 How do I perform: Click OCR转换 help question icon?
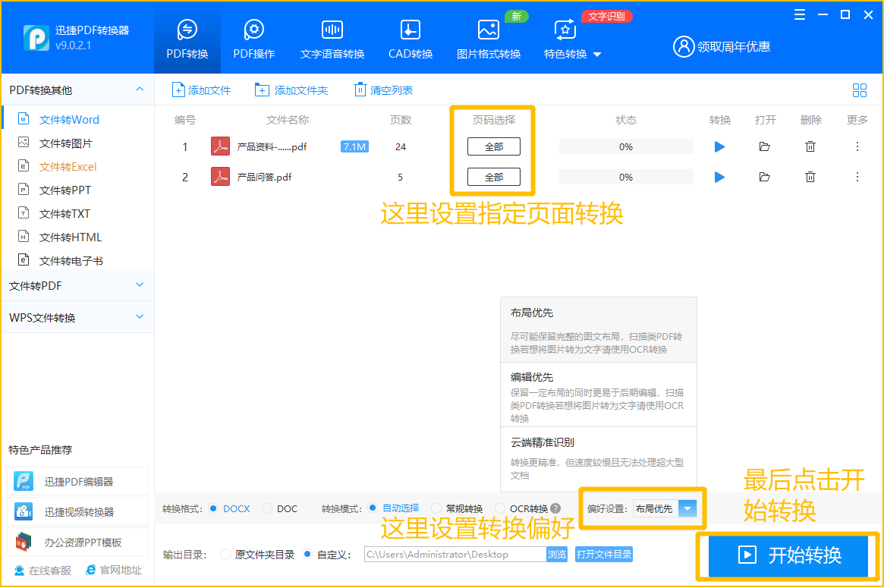click(555, 508)
